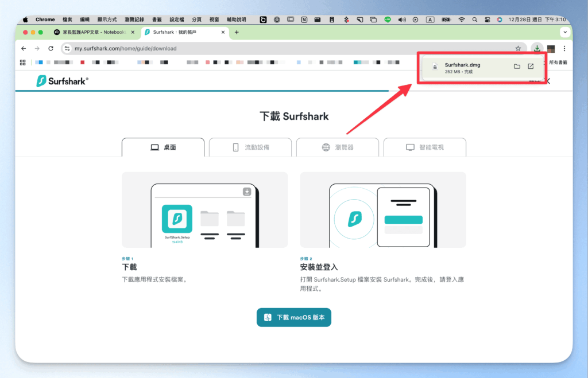Click the Surfshark logo in the header
The width and height of the screenshot is (588, 378).
[62, 81]
